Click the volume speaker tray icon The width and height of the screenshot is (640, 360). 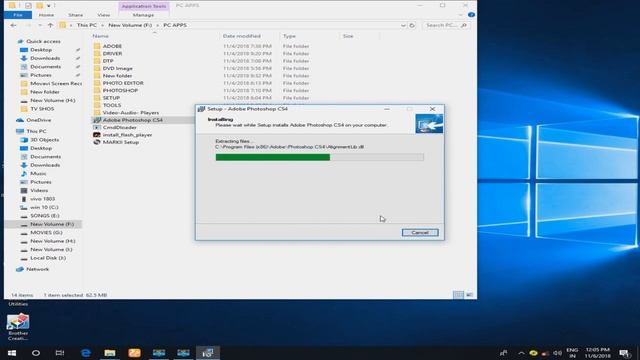pyautogui.click(x=557, y=353)
